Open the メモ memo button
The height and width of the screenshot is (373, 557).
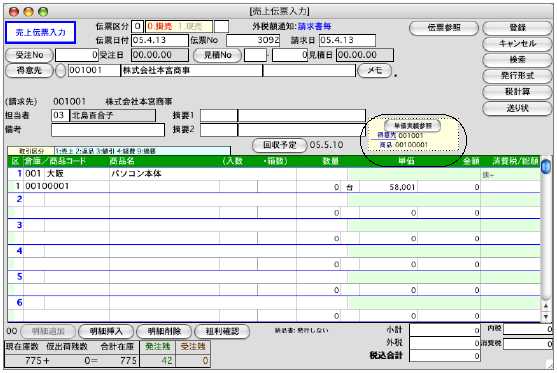coord(375,71)
